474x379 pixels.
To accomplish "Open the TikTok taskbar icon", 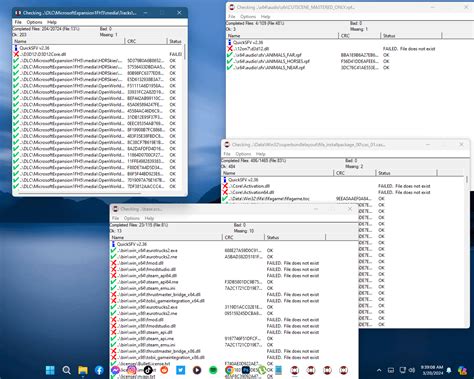I will pyautogui.click(x=148, y=370).
